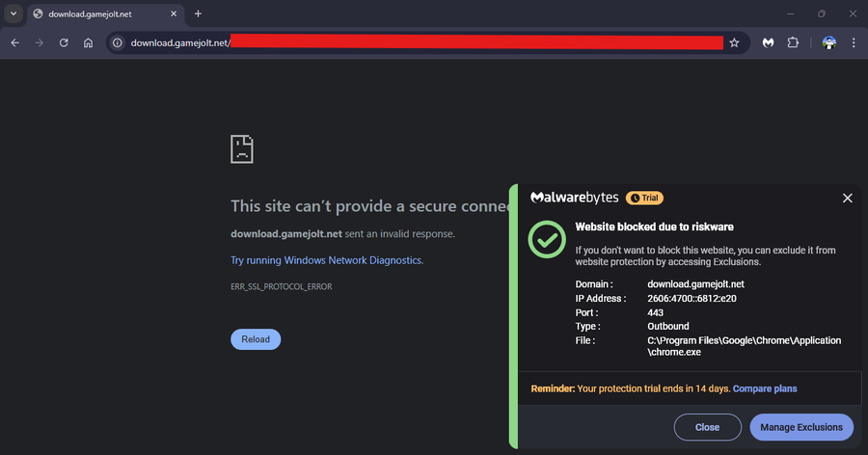
Task: Minimize the Chrome window
Action: [x=791, y=13]
